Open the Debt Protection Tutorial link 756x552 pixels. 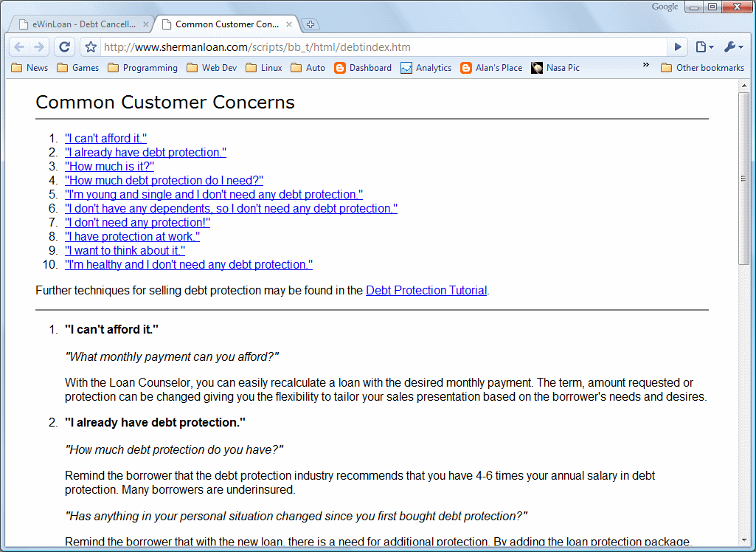[427, 291]
